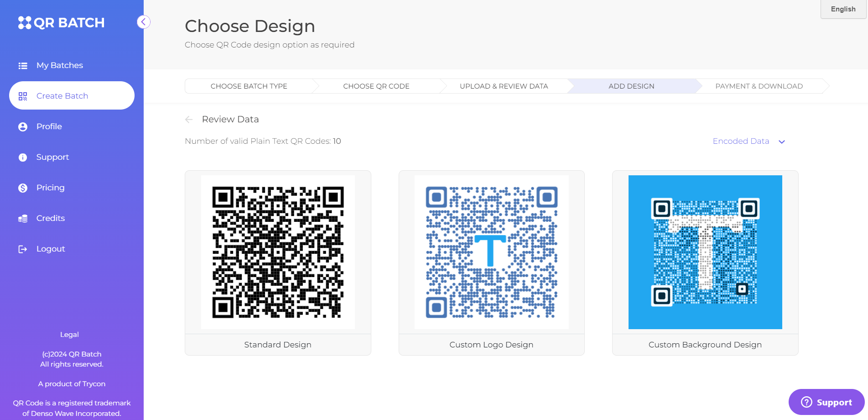The width and height of the screenshot is (868, 420).
Task: Switch to the Choose QR Code step
Action: click(376, 86)
